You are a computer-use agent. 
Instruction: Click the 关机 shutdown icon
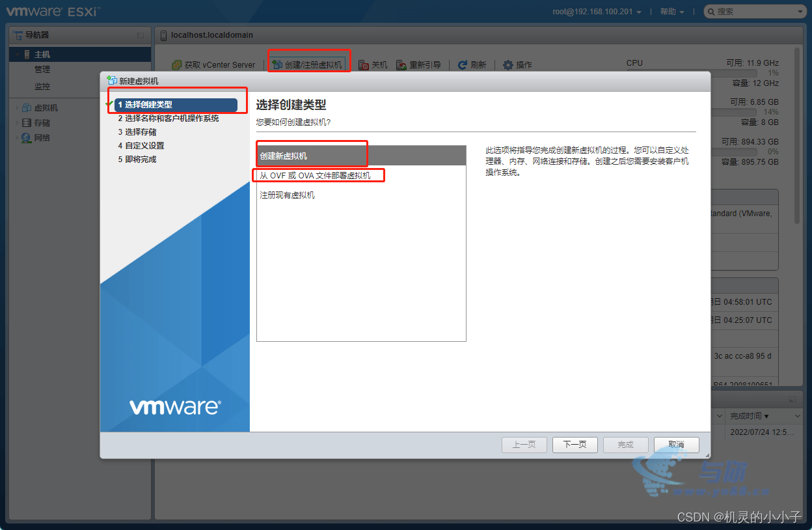[x=364, y=65]
